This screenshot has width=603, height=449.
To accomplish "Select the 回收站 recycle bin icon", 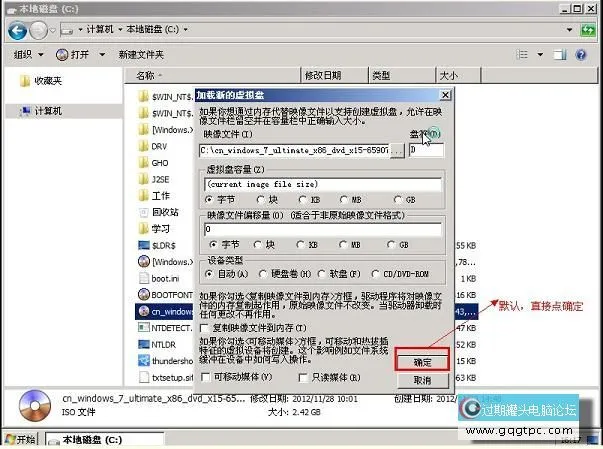I will pos(143,212).
